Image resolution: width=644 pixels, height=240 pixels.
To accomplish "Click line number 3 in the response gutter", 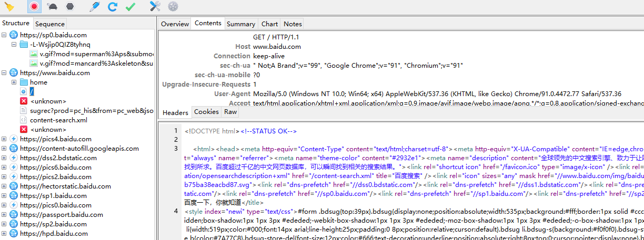I will click(176, 149).
